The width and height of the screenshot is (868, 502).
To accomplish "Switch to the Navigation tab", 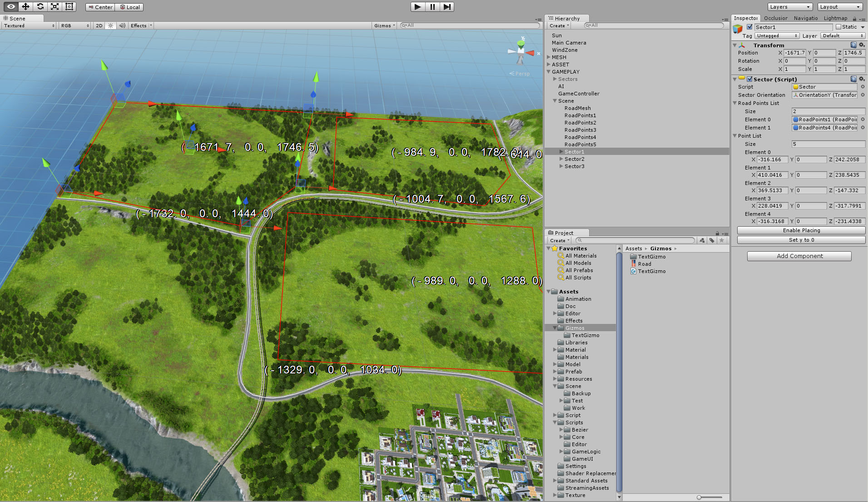I will point(805,18).
